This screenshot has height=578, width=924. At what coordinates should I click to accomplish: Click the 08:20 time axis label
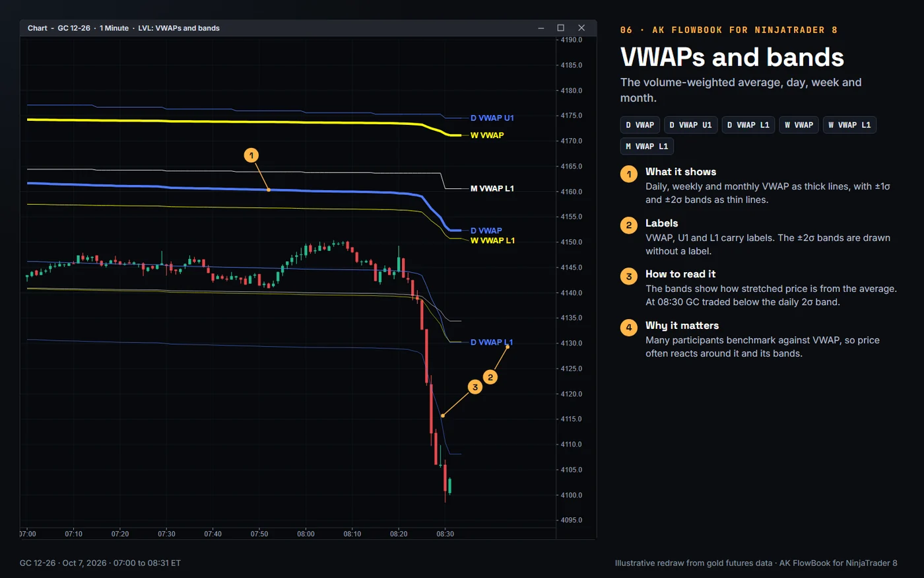tap(399, 534)
